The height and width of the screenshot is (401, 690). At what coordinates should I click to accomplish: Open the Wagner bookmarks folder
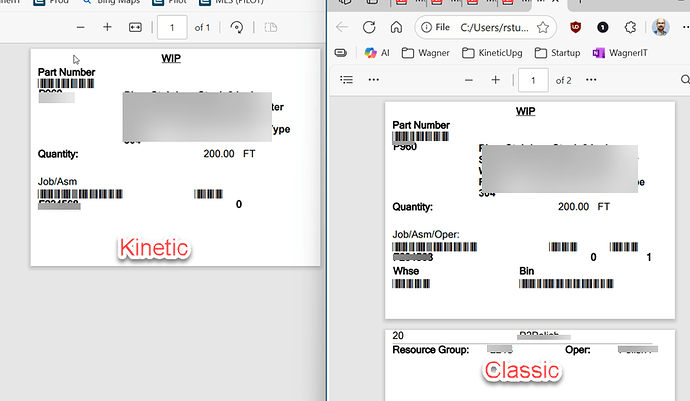(426, 53)
